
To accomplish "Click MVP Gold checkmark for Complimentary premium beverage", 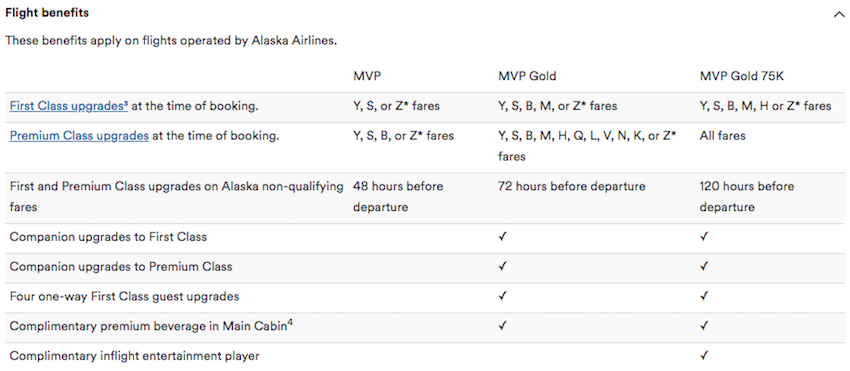I will tap(503, 326).
